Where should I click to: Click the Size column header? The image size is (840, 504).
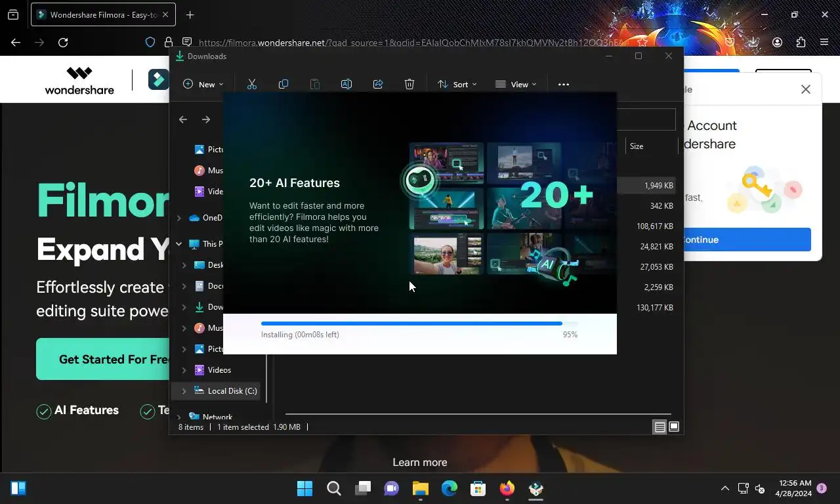point(637,146)
